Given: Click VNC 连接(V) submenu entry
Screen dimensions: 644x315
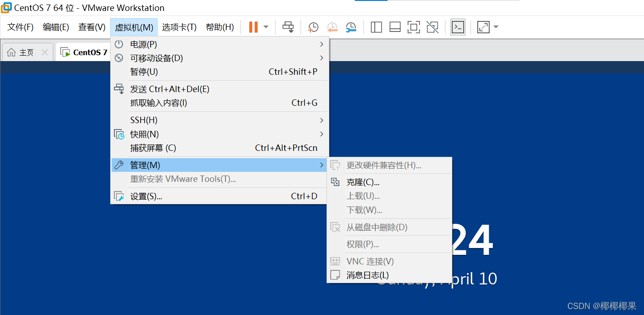Looking at the screenshot, I should [x=389, y=261].
